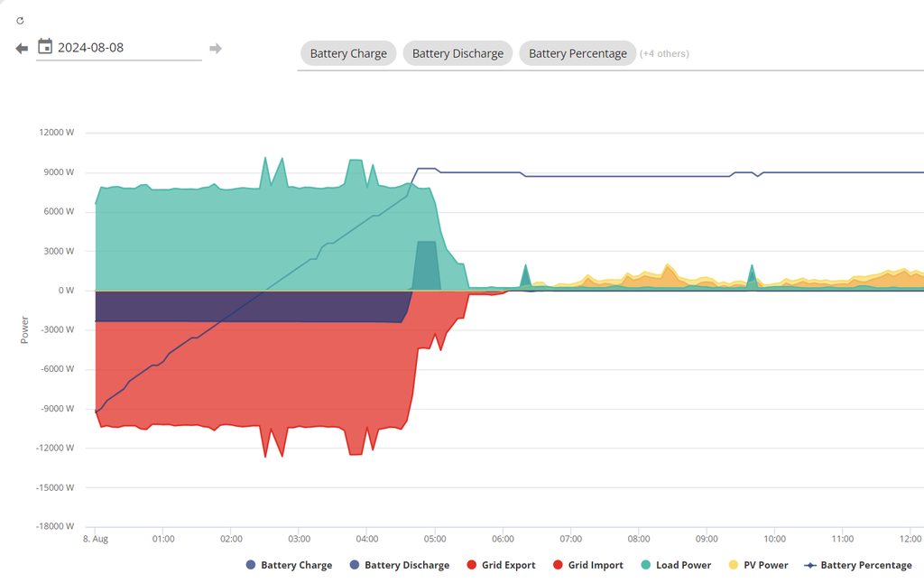Screen dimensions: 924x583
Task: Toggle Grid Import series label in legend
Action: click(x=595, y=565)
